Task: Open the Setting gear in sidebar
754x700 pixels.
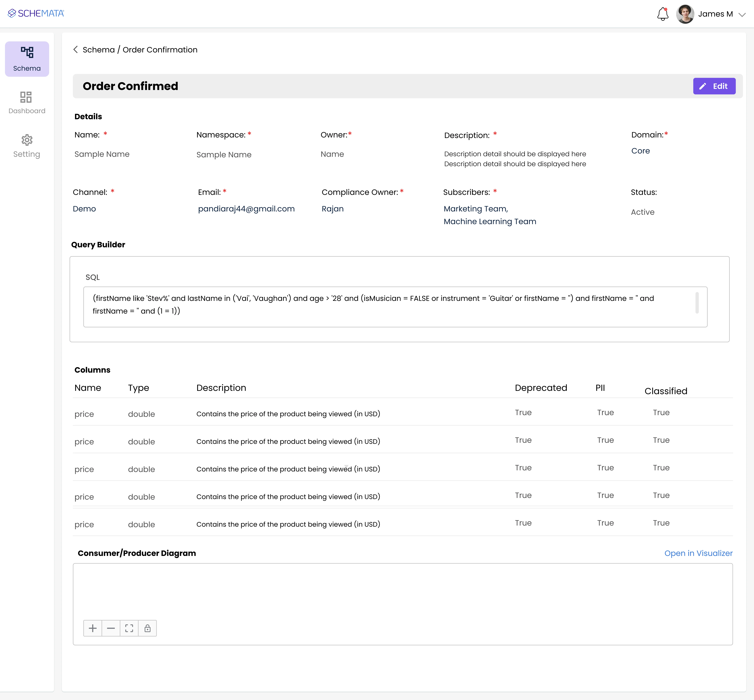Action: [27, 146]
